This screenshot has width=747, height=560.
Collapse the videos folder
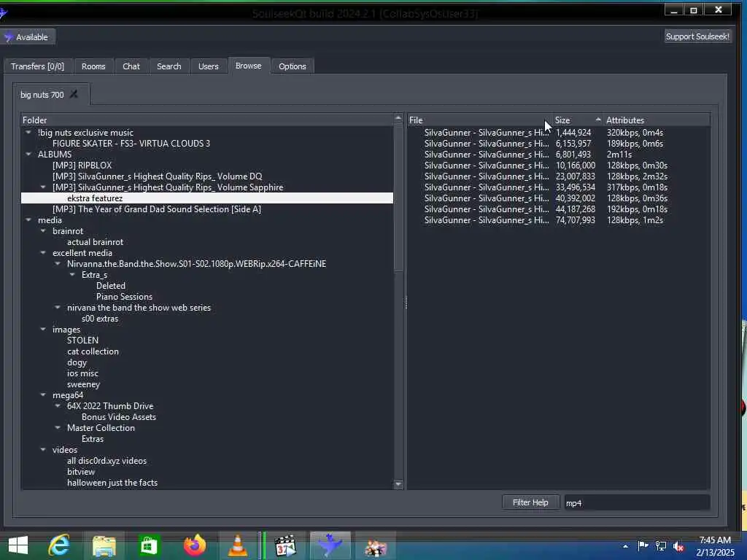click(43, 449)
